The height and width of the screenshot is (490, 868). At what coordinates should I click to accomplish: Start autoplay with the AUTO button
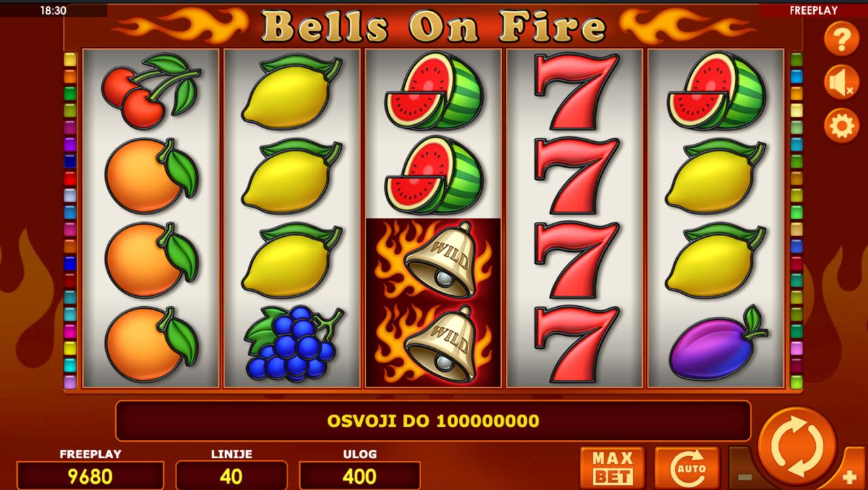point(687,468)
